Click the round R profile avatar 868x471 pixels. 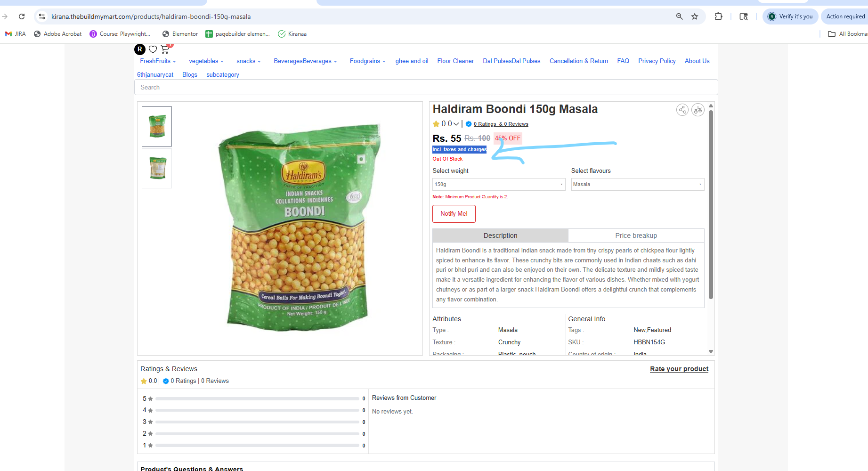click(140, 49)
